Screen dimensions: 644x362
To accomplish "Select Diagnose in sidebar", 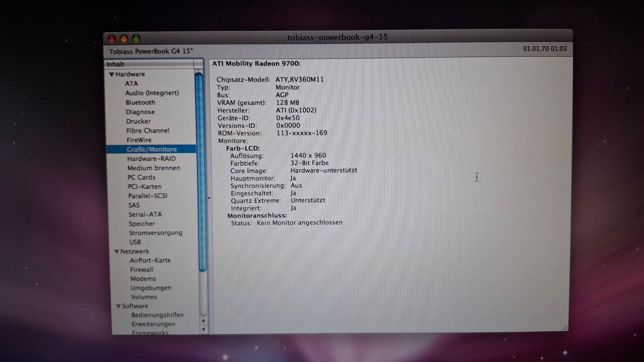I will [140, 112].
